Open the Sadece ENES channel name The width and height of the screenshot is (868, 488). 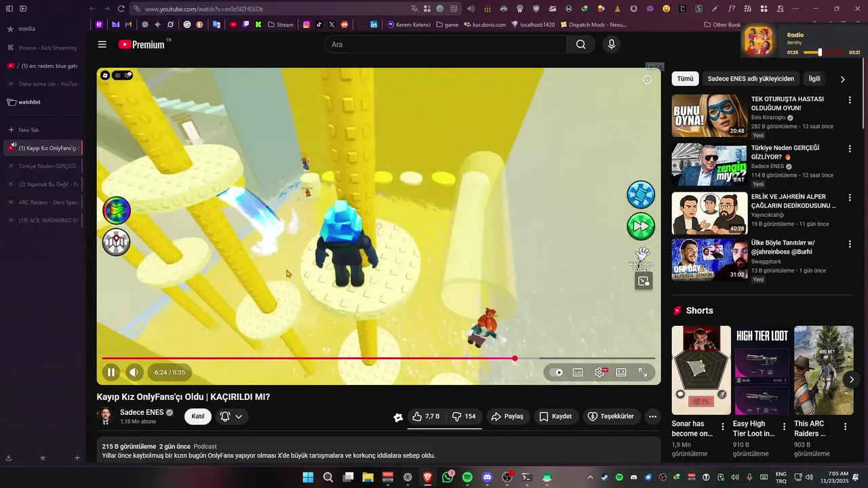click(x=142, y=412)
